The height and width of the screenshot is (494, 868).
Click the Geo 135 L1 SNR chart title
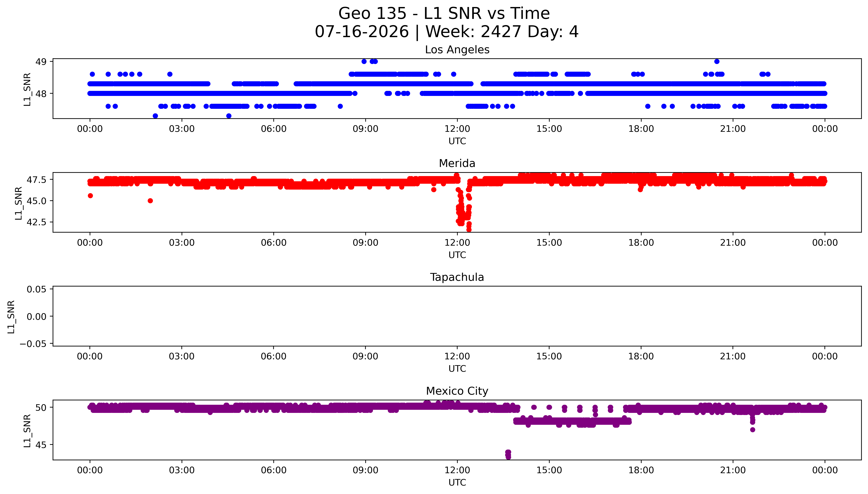(444, 14)
